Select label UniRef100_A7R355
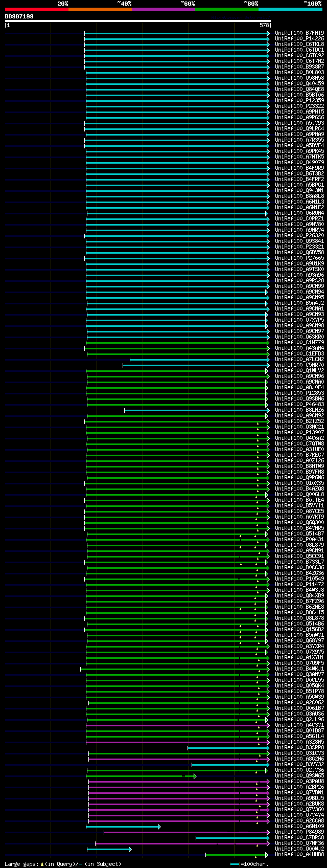 pyautogui.click(x=299, y=140)
